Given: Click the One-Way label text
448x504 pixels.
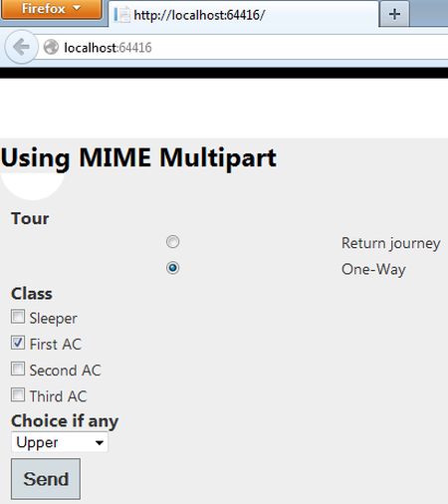Looking at the screenshot, I should click(373, 269).
